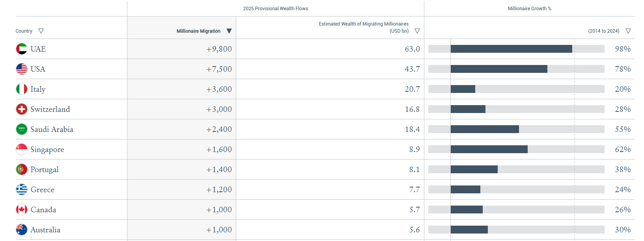Sort by Country using its triangle

pos(41,31)
